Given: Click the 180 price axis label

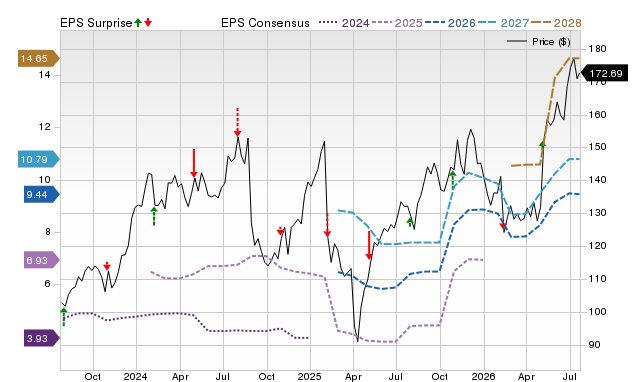Looking at the screenshot, I should [x=597, y=49].
